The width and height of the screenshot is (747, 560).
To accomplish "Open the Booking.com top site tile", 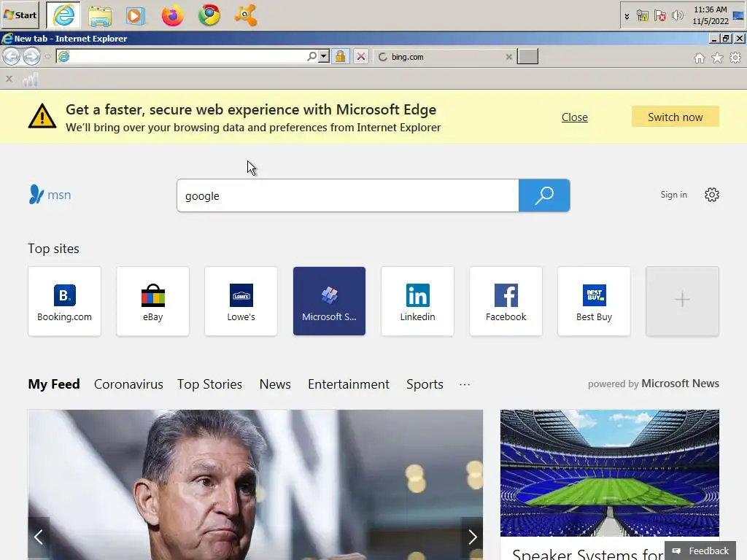I will click(64, 301).
